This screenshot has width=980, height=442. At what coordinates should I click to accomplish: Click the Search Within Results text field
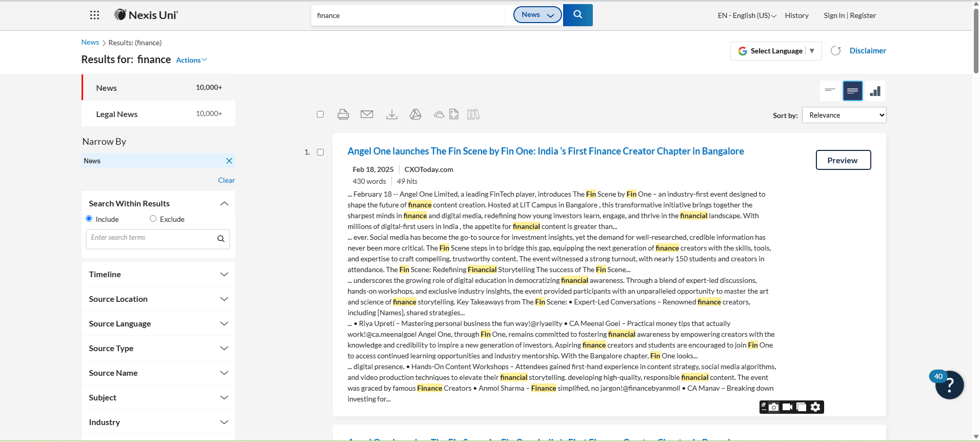tap(150, 238)
